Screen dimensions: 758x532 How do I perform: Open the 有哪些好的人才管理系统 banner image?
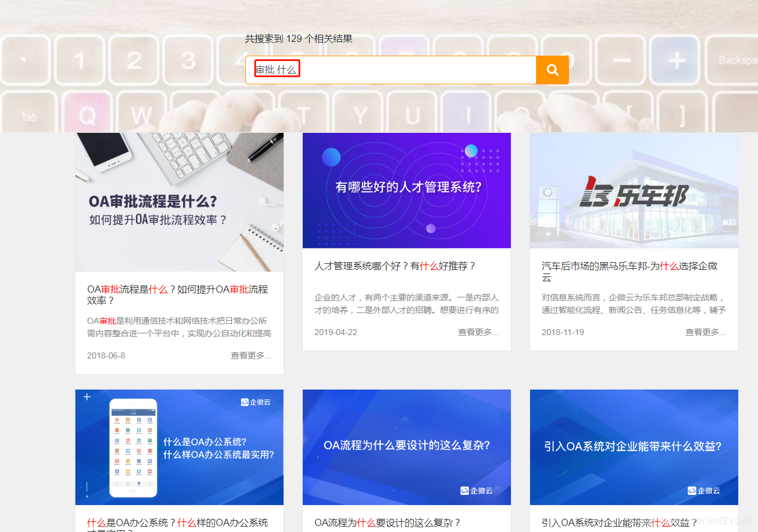[x=407, y=190]
